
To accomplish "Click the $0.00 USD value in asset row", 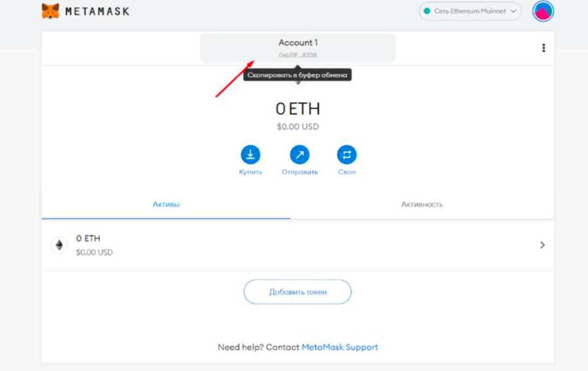I will [x=94, y=252].
